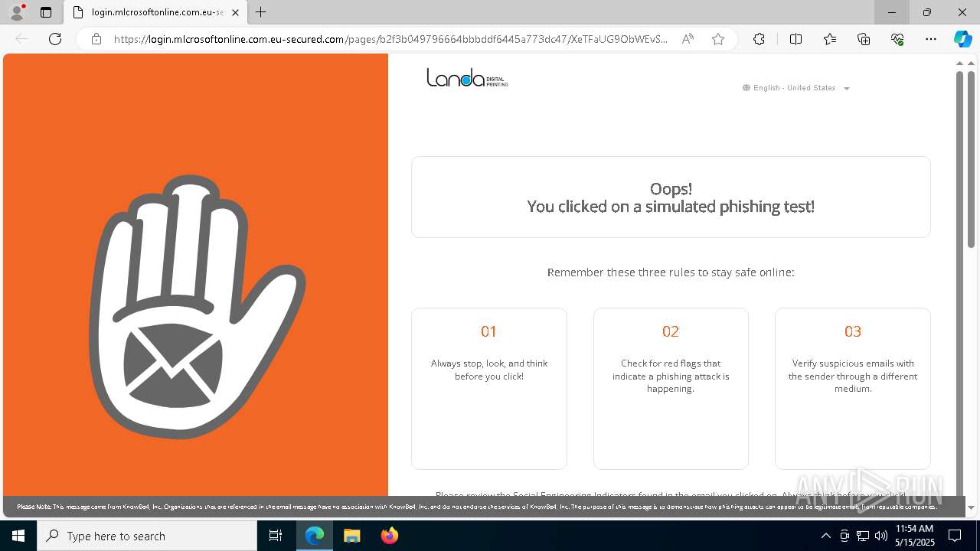980x551 pixels.
Task: Open Browser essentials heart icon
Action: tap(897, 39)
